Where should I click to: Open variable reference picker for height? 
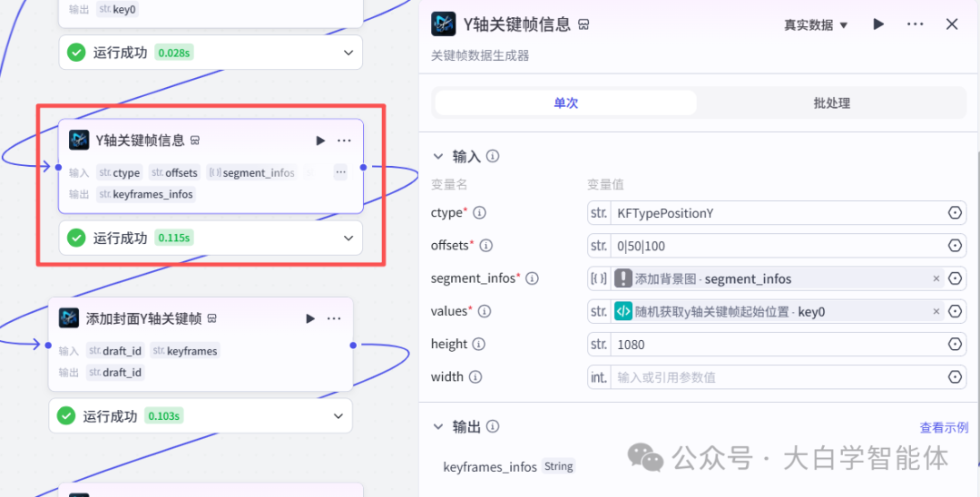[x=955, y=344]
